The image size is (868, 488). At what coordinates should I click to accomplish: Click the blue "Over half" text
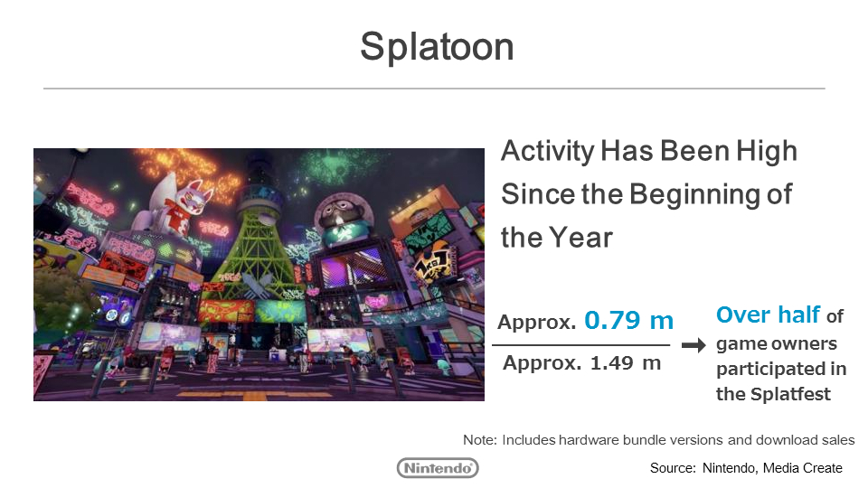pos(768,314)
